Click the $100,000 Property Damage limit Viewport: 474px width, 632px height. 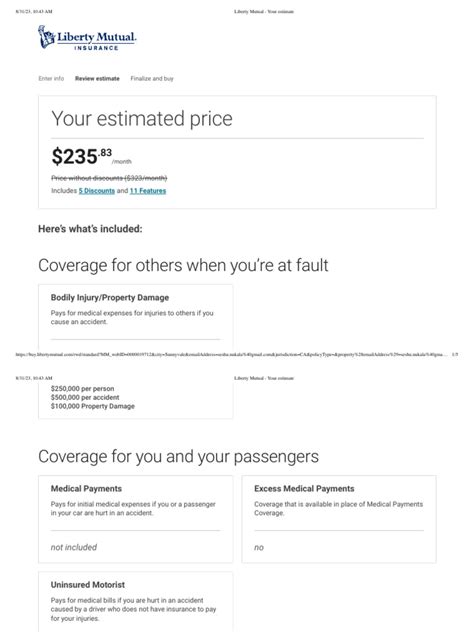93,406
